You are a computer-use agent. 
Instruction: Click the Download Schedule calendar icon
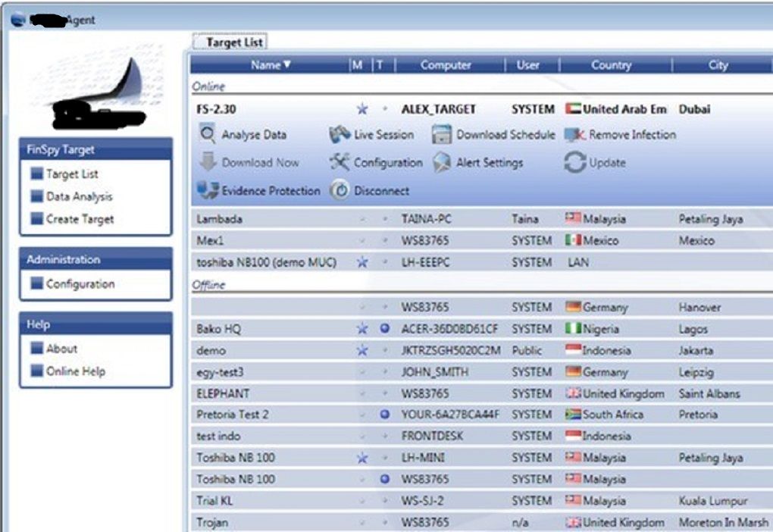pyautogui.click(x=442, y=134)
